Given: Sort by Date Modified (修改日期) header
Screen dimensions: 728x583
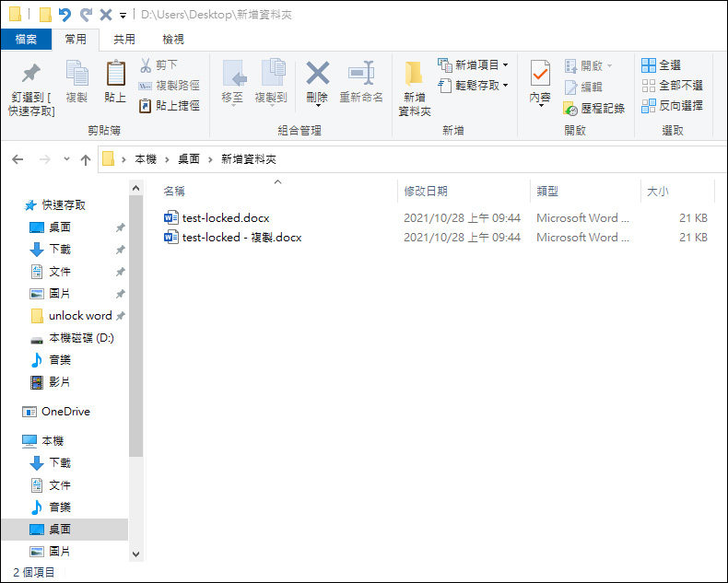Looking at the screenshot, I should pos(464,192).
